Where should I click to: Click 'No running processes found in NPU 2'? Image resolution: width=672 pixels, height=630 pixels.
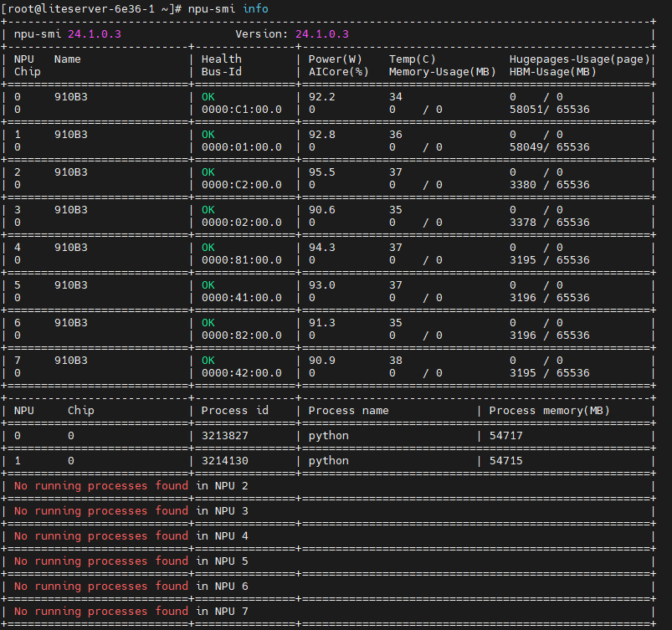tap(131, 486)
